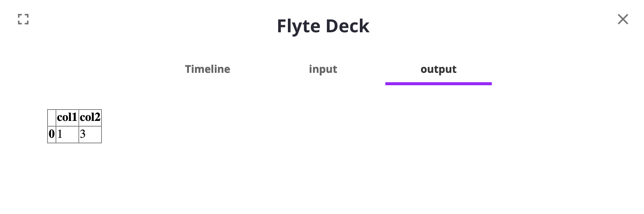Click the Flyte Deck title
This screenshot has width=644, height=214.
coord(323,26)
